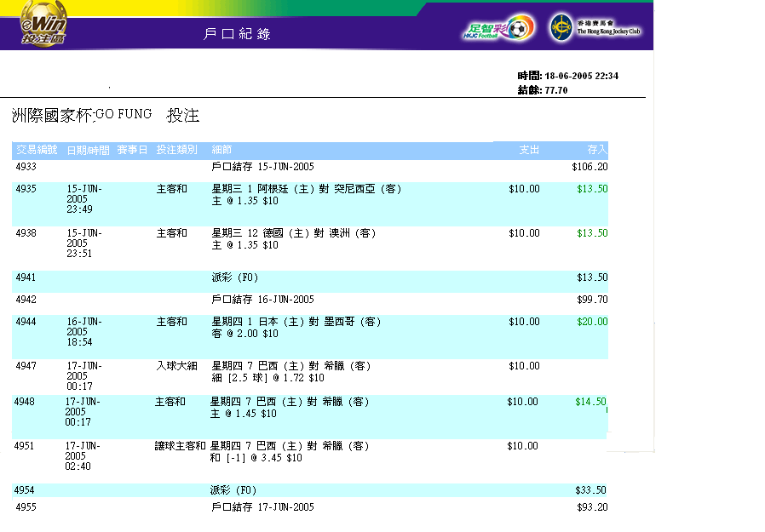This screenshot has width=765, height=532.
Task: Select transaction number 4933
Action: pos(26,167)
